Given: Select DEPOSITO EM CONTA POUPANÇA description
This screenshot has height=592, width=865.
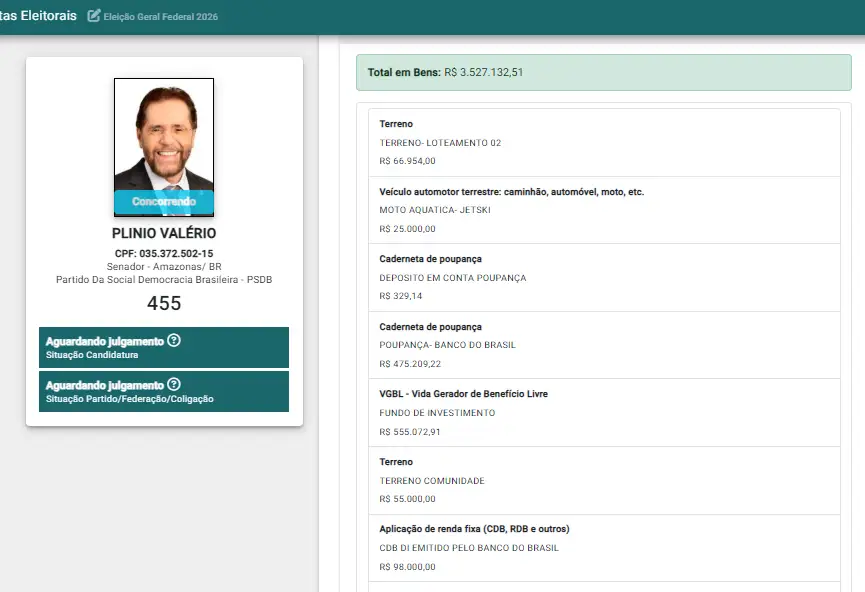Looking at the screenshot, I should [453, 278].
